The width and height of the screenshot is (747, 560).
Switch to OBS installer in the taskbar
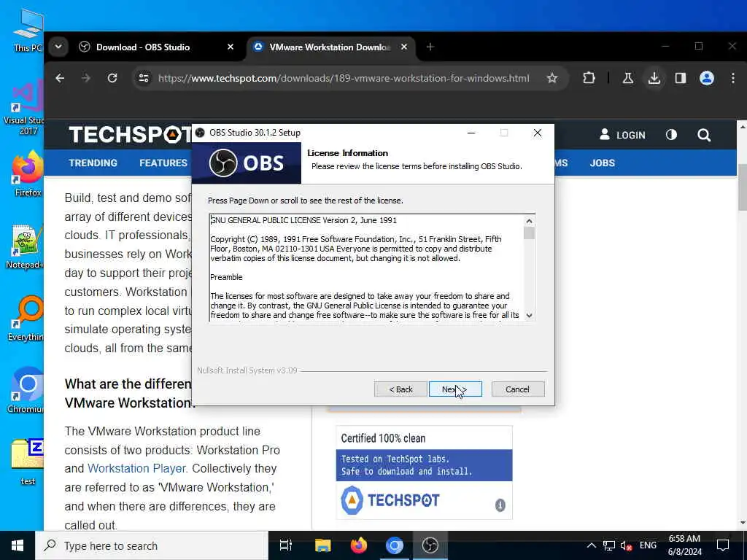point(430,545)
